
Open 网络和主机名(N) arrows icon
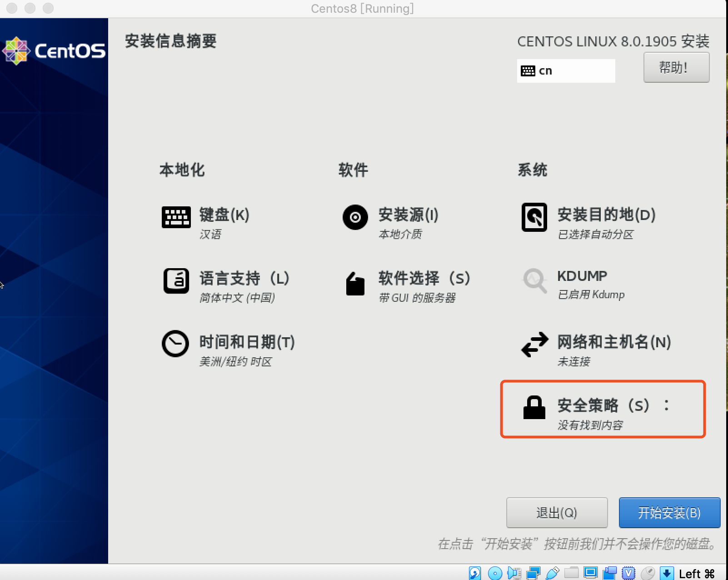coord(534,345)
